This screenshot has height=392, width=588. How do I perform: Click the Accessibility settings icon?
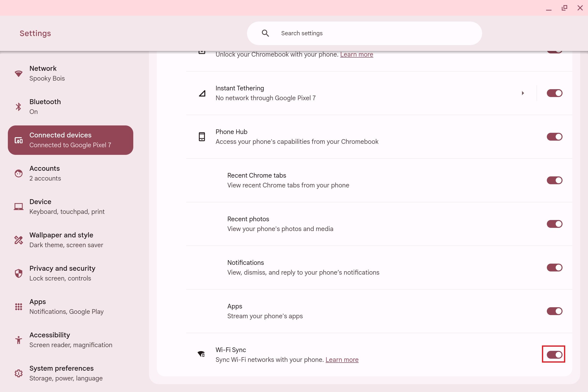pyautogui.click(x=18, y=340)
